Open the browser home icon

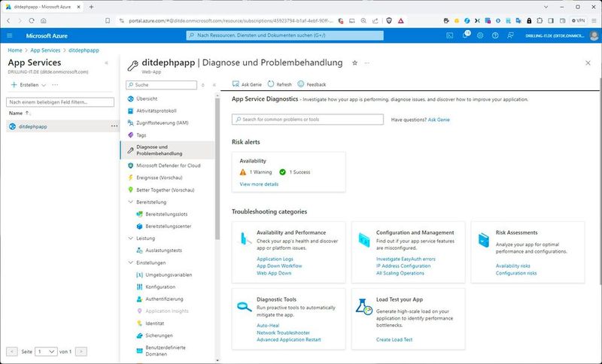(44, 21)
